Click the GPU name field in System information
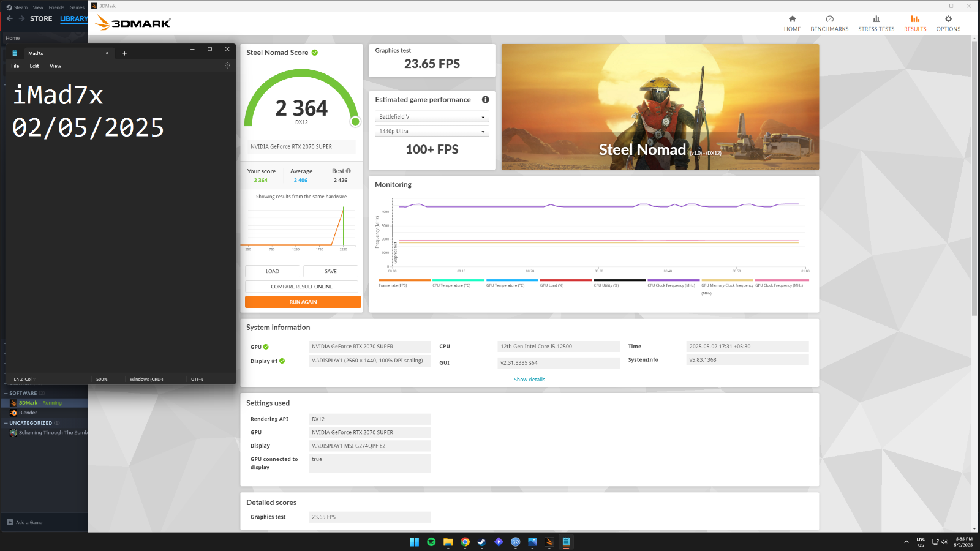The image size is (980, 551). tap(370, 347)
